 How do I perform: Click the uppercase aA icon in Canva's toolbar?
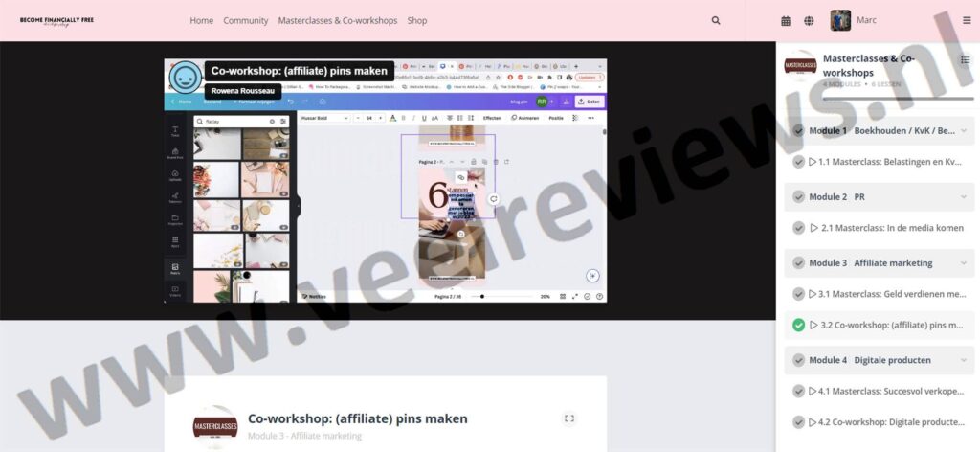coord(435,118)
